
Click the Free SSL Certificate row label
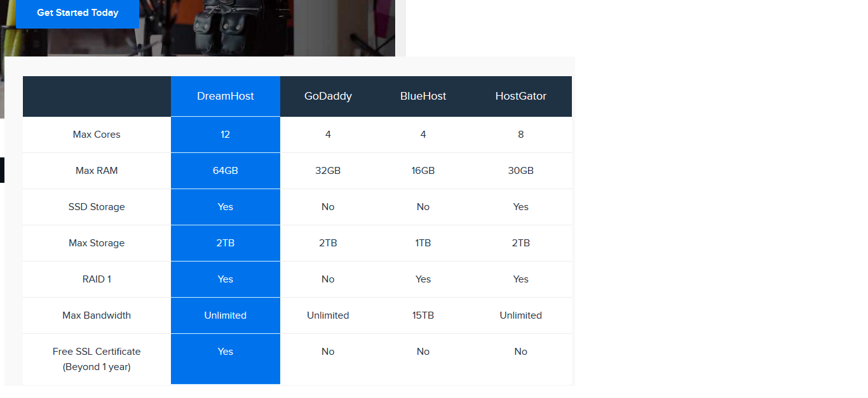pyautogui.click(x=97, y=359)
